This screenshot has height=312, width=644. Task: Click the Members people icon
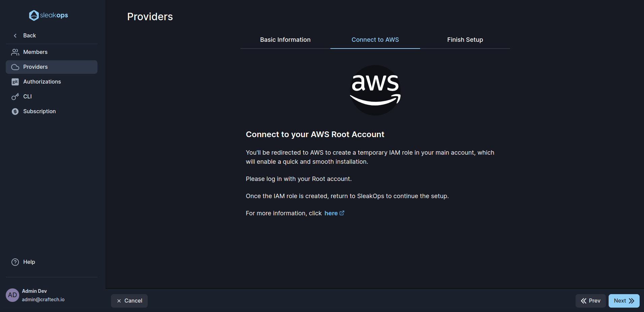point(15,52)
